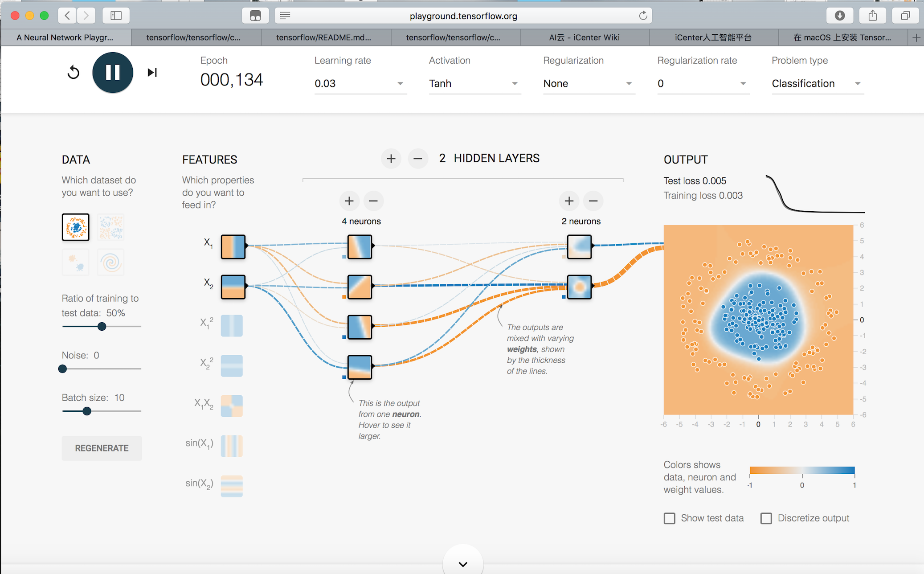Screen dimensions: 924x574
Task: Click the bottom neuron in second layer
Action: tap(579, 287)
